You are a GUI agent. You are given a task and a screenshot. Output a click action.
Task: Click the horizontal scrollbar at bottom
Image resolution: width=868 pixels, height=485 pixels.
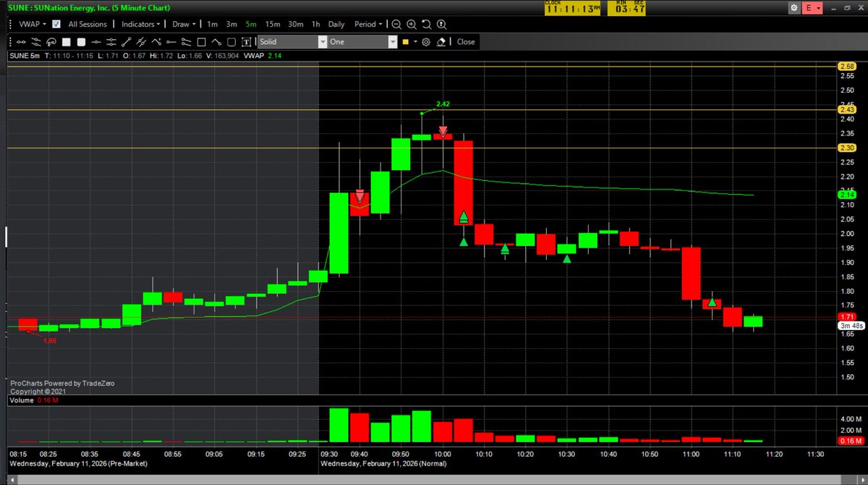(434, 479)
